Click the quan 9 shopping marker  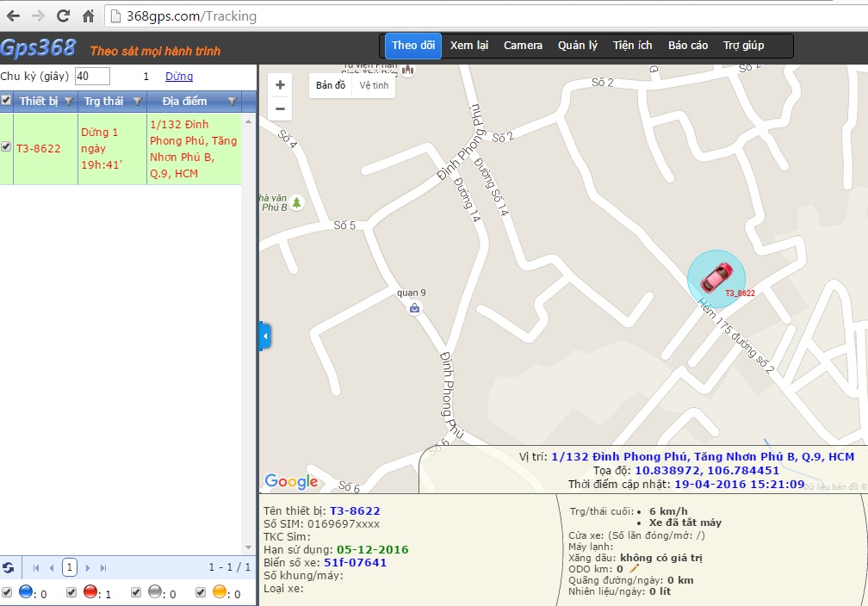tap(415, 308)
